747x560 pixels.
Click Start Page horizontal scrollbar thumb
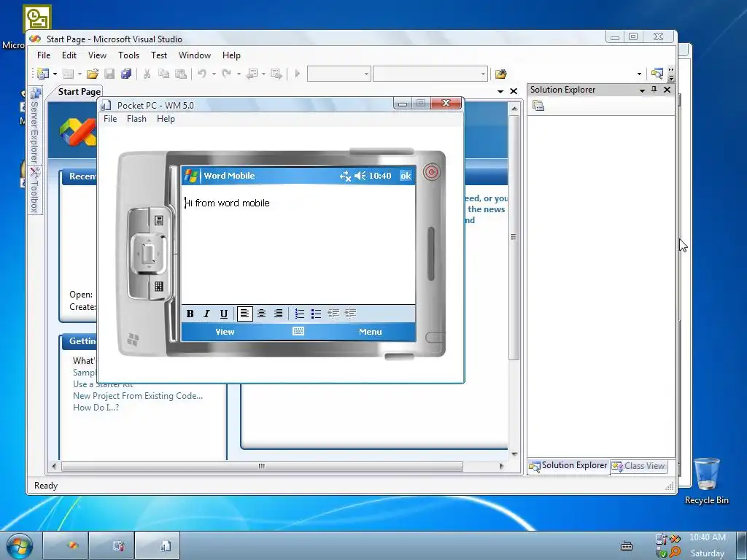pos(262,466)
